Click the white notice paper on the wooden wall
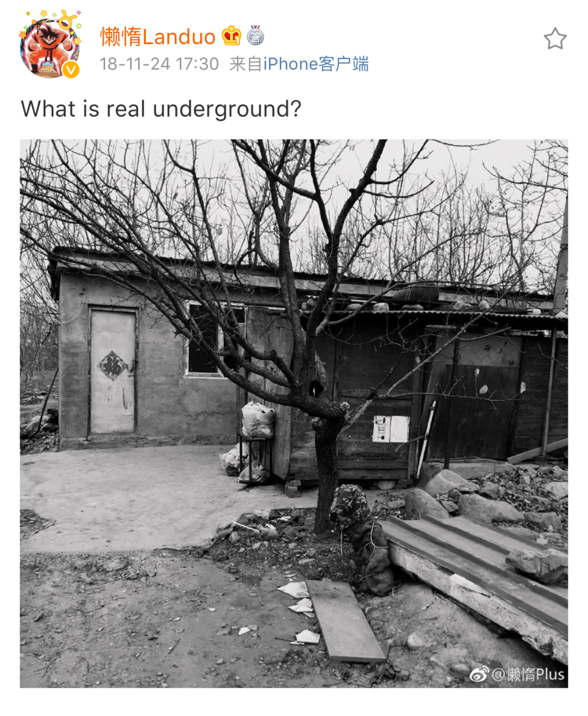 click(x=390, y=429)
